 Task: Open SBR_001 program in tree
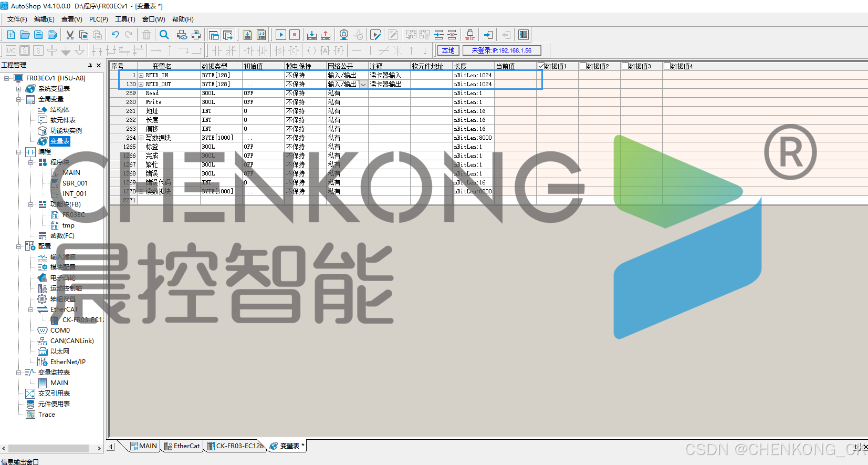(x=75, y=183)
